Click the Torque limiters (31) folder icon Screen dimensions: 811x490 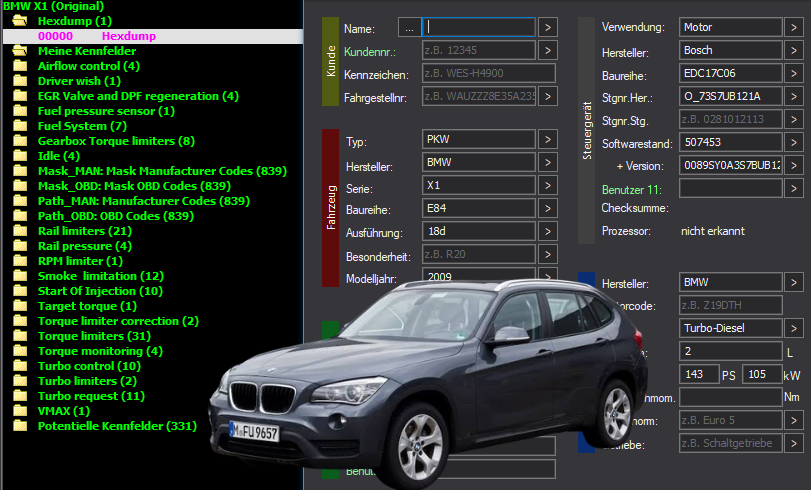tap(20, 336)
